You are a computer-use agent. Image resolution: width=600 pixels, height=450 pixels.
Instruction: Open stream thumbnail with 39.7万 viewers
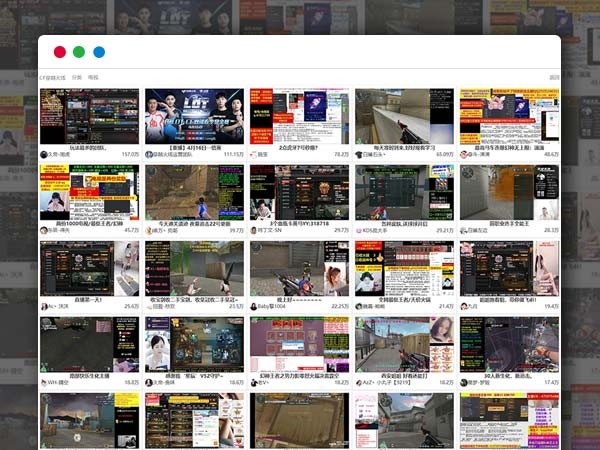coord(194,192)
